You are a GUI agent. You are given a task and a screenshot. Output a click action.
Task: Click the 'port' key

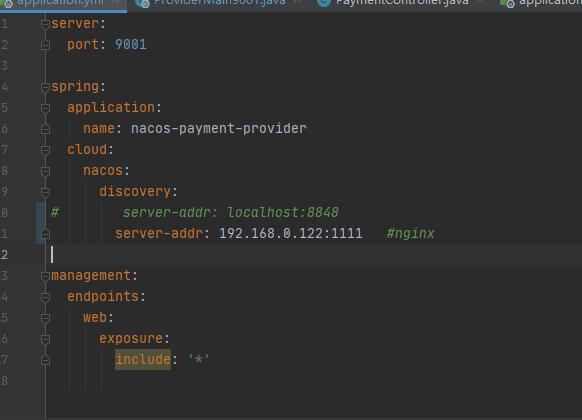click(83, 45)
